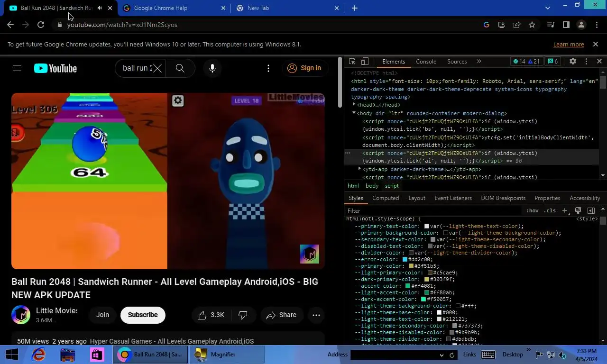Clear the YouTube search box text

pos(157,68)
